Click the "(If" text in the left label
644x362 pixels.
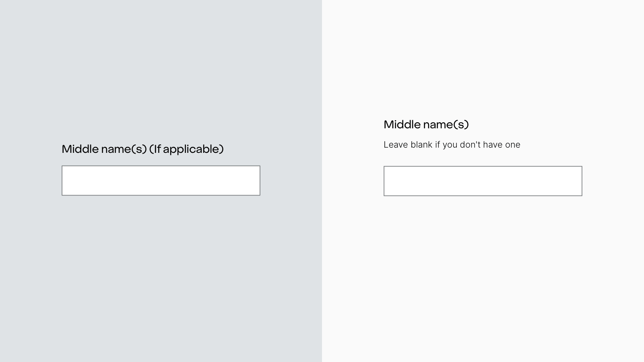(x=155, y=149)
